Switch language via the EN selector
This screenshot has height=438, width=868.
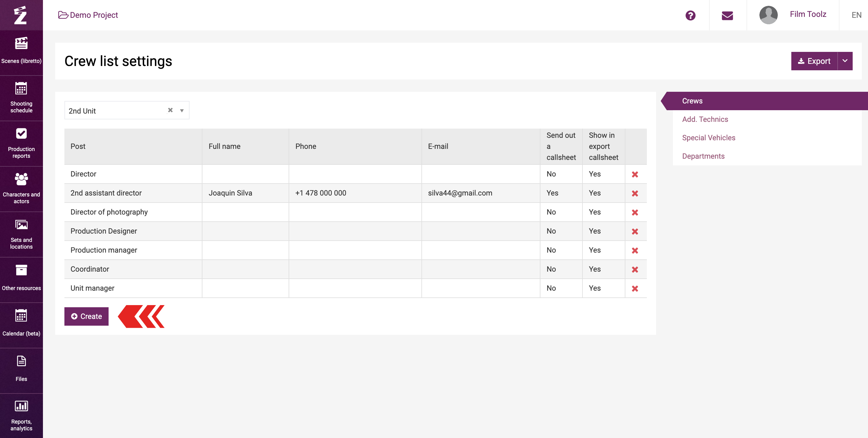coord(856,15)
